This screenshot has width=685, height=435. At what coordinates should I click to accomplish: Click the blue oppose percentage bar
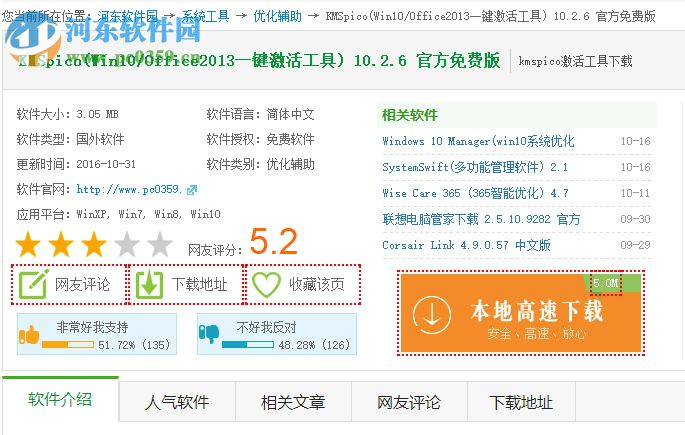click(248, 345)
